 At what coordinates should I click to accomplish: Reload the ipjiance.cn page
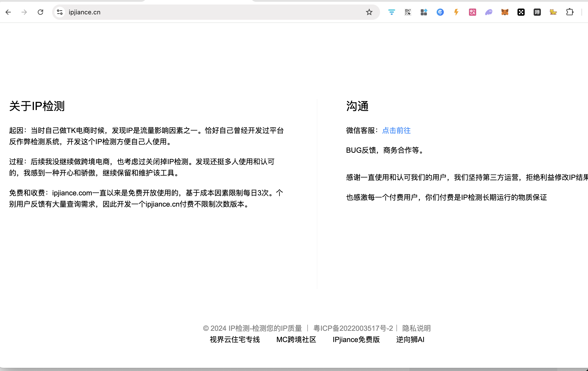click(40, 12)
